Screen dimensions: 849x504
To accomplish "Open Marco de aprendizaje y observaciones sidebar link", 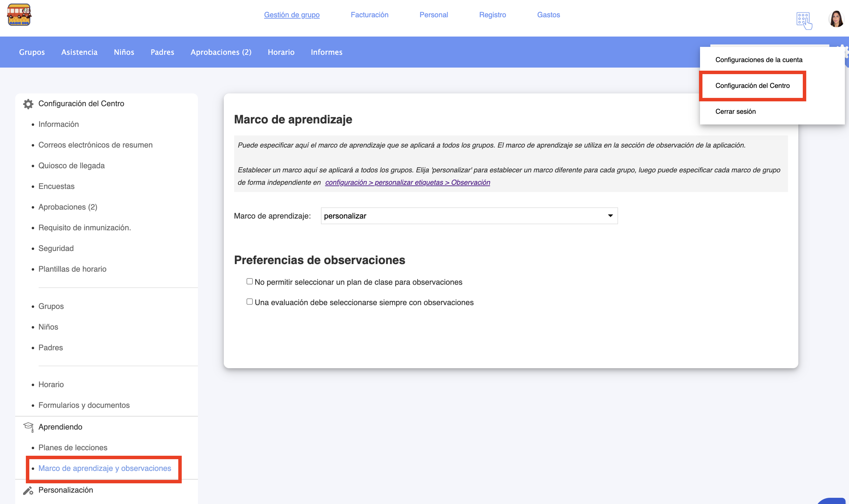I will [x=104, y=468].
